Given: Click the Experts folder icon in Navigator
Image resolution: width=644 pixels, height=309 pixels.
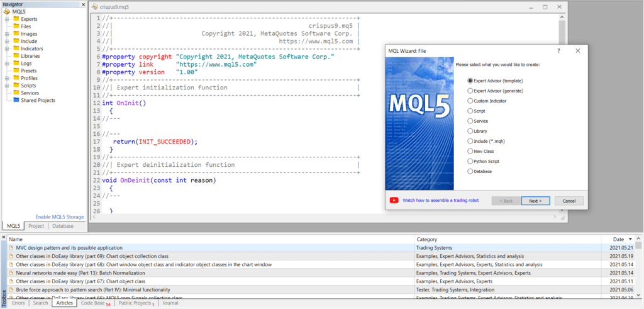Looking at the screenshot, I should pyautogui.click(x=16, y=19).
